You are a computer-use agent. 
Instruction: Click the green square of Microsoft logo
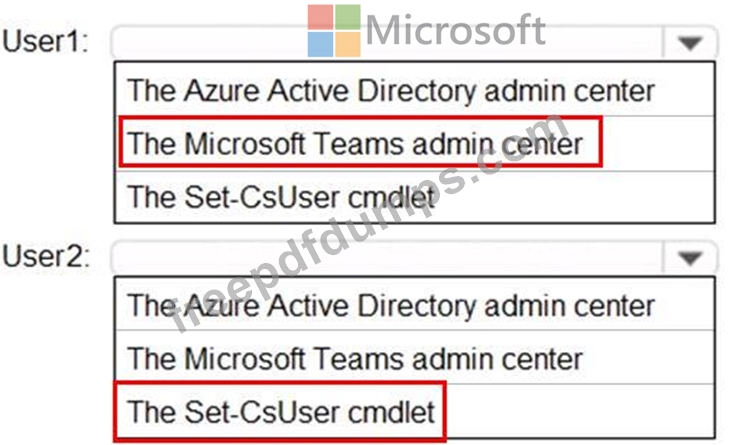[x=346, y=17]
